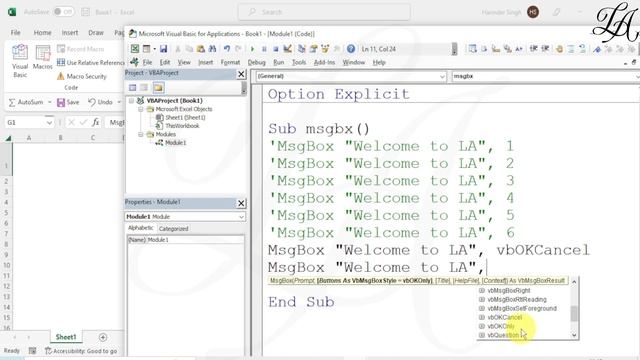Open the VBA Insert menu

pyautogui.click(x=206, y=62)
